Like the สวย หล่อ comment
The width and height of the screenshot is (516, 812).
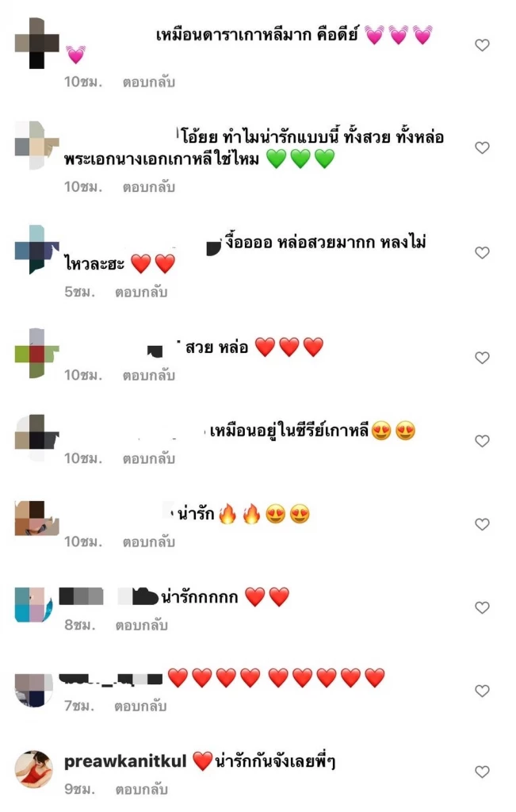(482, 358)
